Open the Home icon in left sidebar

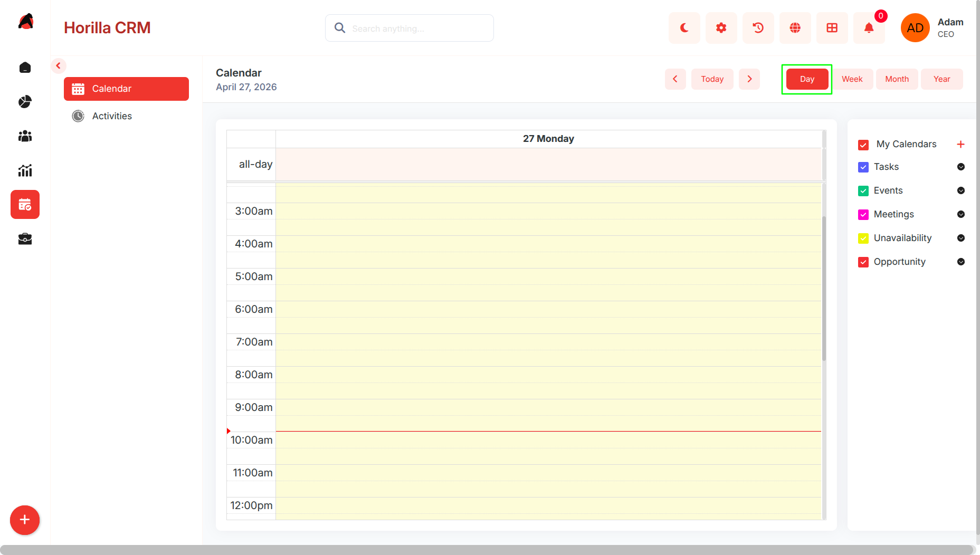pyautogui.click(x=25, y=68)
